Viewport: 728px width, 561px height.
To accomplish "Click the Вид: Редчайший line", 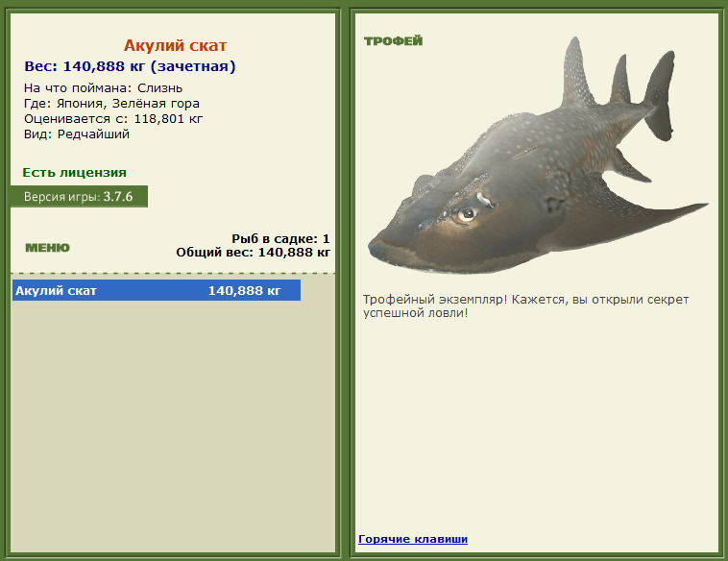I will (x=77, y=134).
